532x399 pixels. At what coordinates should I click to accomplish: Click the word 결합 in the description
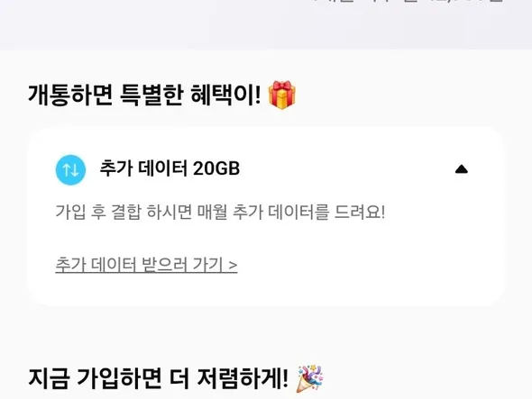(x=126, y=213)
